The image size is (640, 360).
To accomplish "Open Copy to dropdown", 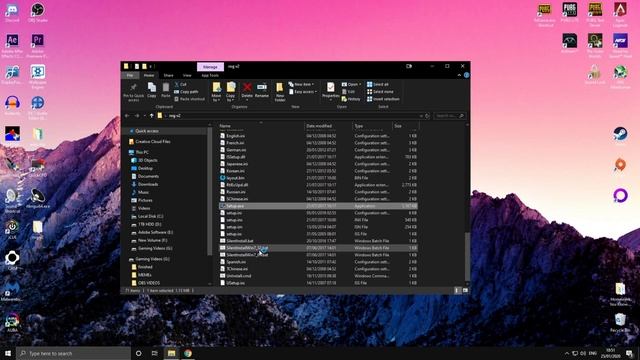I will [x=231, y=91].
